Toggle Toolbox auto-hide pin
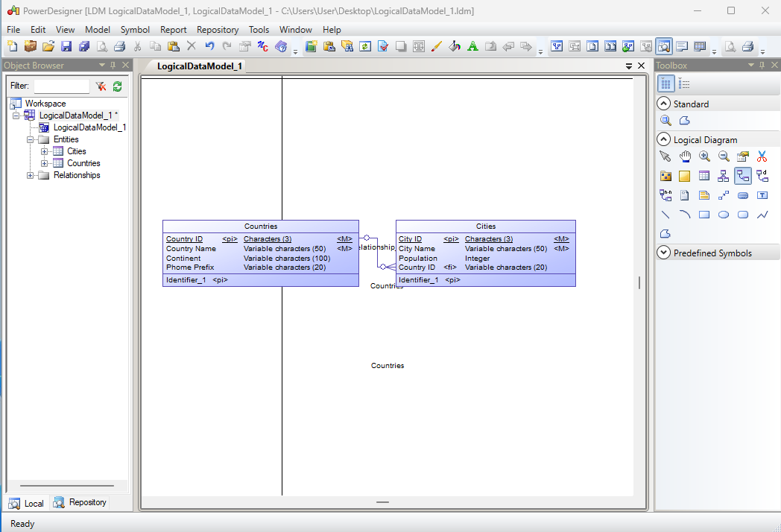 [762, 66]
